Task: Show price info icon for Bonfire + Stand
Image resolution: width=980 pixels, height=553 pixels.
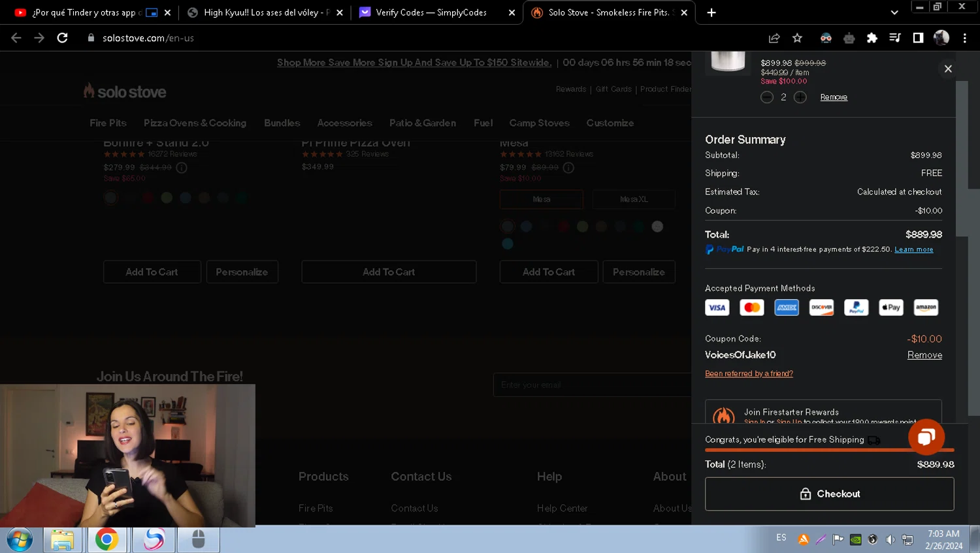Action: pos(182,168)
